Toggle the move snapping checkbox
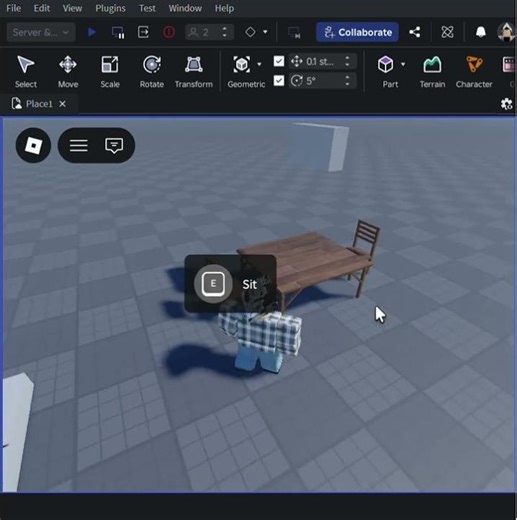Screen dimensions: 517x520 (x=279, y=61)
